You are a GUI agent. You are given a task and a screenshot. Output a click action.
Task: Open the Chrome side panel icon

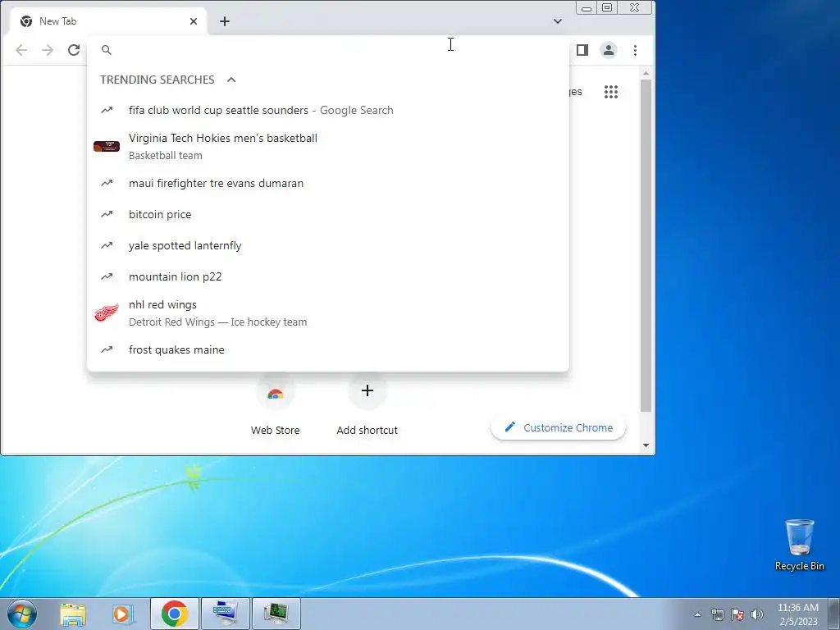pos(582,50)
